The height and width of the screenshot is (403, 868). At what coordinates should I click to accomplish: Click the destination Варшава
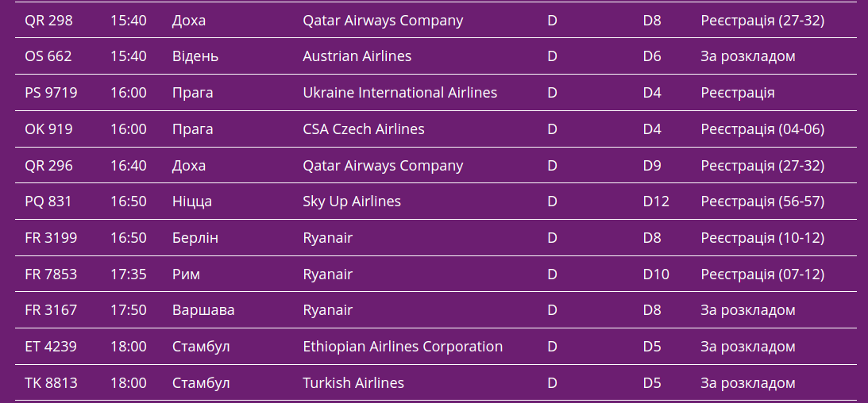(x=203, y=310)
